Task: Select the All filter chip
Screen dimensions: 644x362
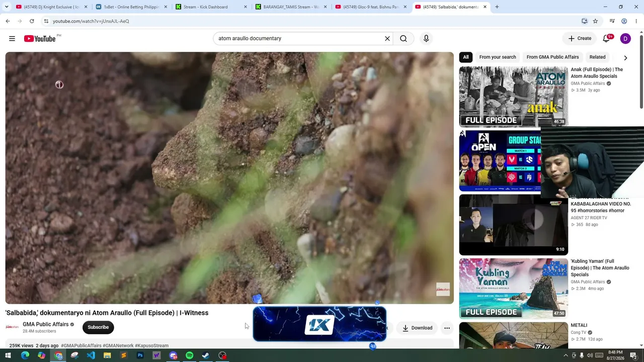Action: tap(466, 57)
